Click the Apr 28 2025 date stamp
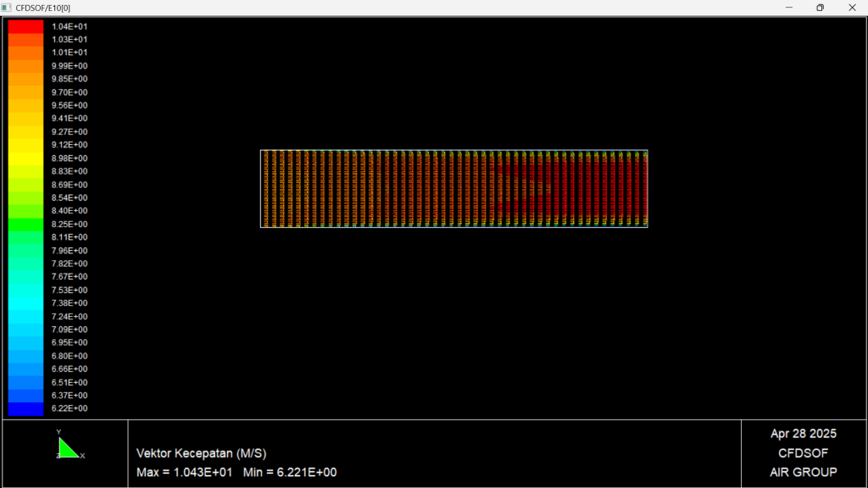 click(x=803, y=434)
